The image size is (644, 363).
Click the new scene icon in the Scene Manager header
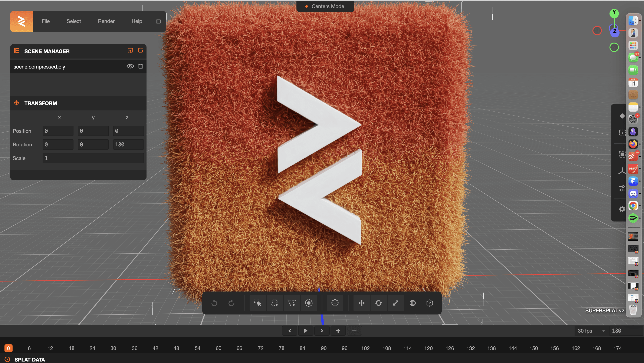click(141, 50)
